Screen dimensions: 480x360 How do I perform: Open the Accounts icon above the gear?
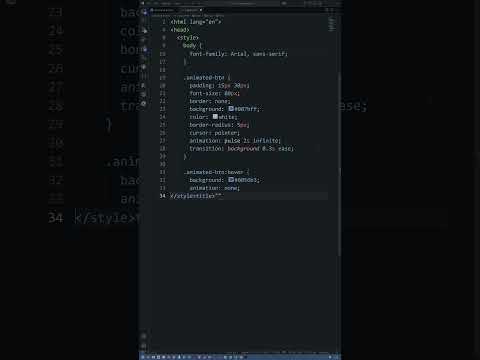(x=144, y=336)
